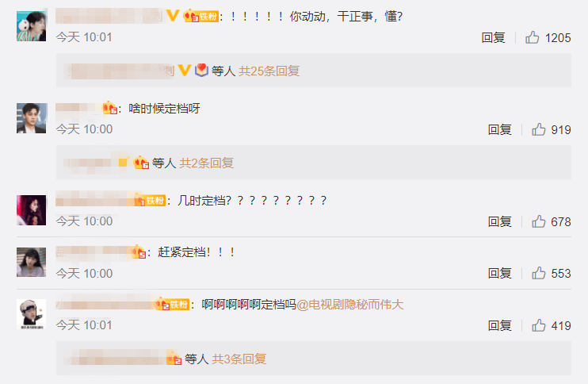This screenshot has width=588, height=384.
Task: Reply to the 几时定档 comment
Action: click(499, 221)
